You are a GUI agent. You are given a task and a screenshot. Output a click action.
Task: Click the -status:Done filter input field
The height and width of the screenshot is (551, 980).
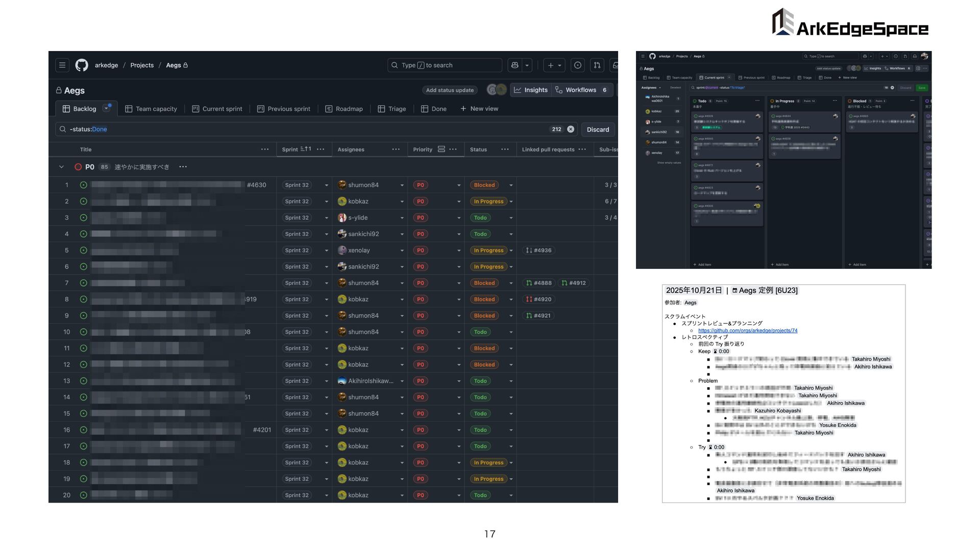tap(306, 129)
